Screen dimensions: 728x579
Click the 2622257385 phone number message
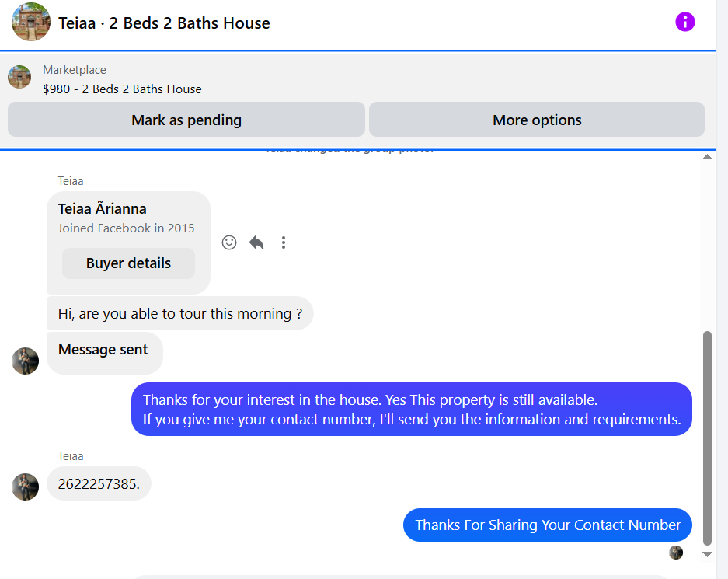click(99, 484)
